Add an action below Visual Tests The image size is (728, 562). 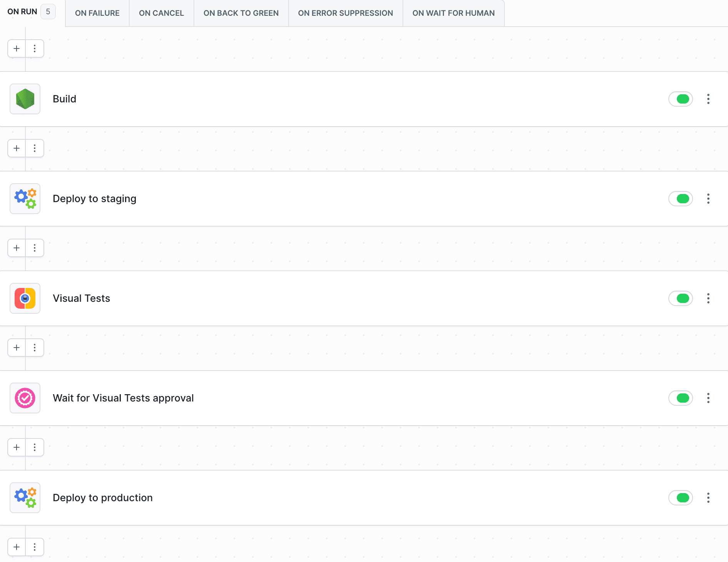(x=17, y=348)
